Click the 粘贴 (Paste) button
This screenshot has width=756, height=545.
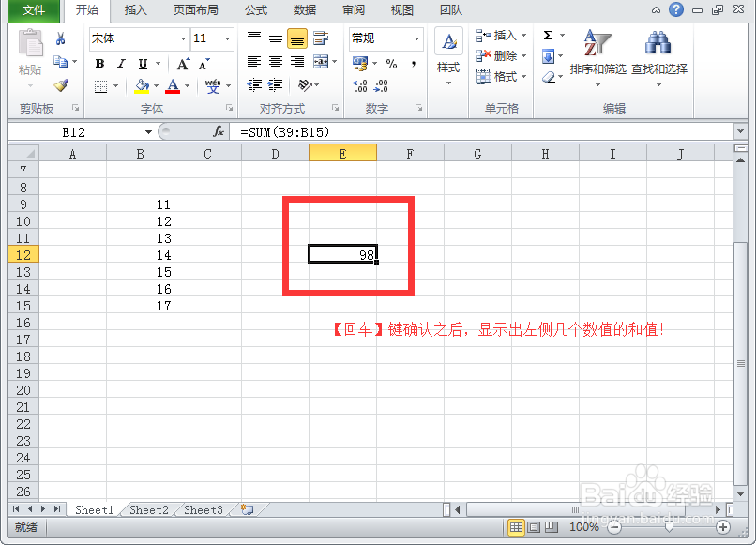[x=30, y=52]
